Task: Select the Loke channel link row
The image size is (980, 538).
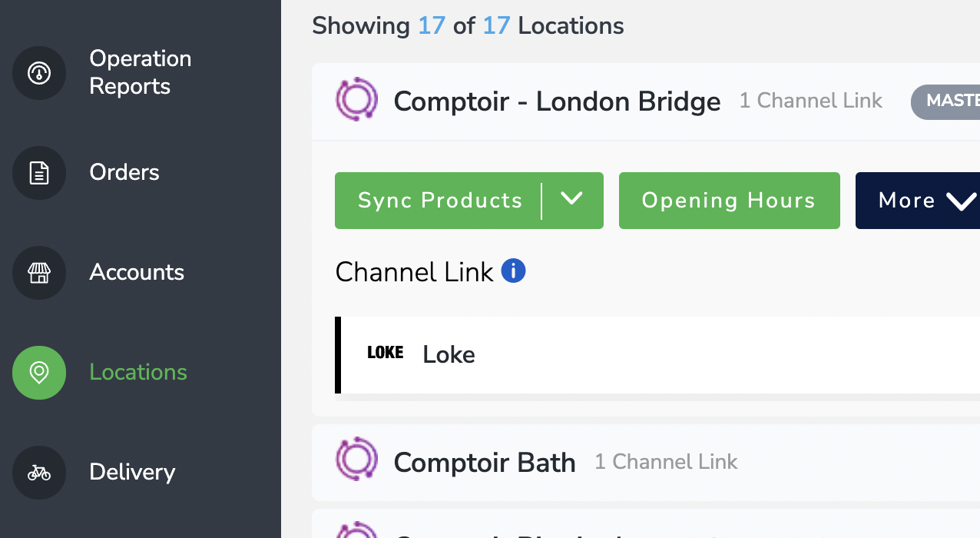Action: 657,355
